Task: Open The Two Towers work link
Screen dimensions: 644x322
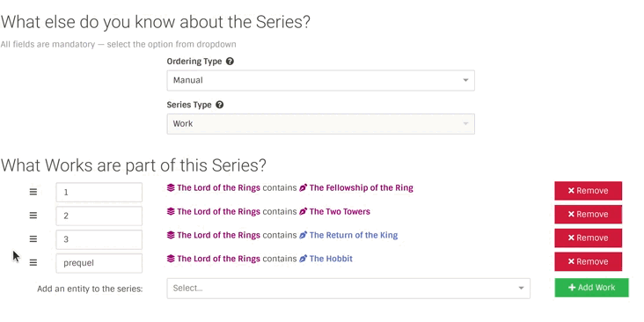Action: 340,211
